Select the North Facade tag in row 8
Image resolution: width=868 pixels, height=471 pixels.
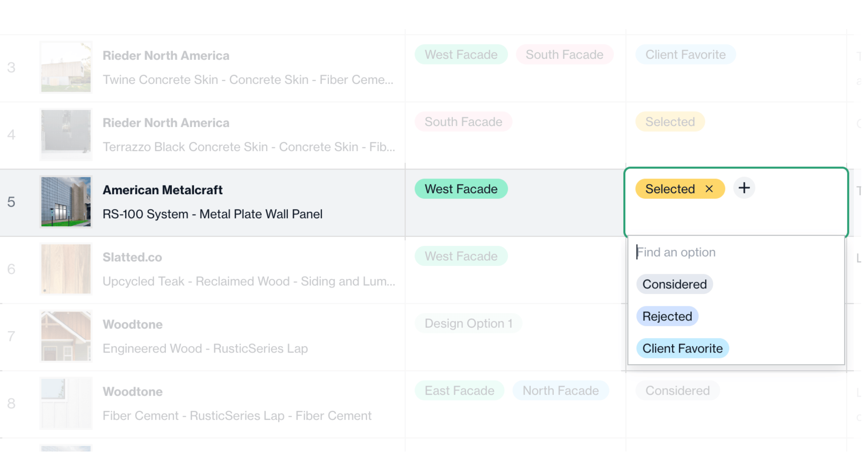[x=561, y=391]
